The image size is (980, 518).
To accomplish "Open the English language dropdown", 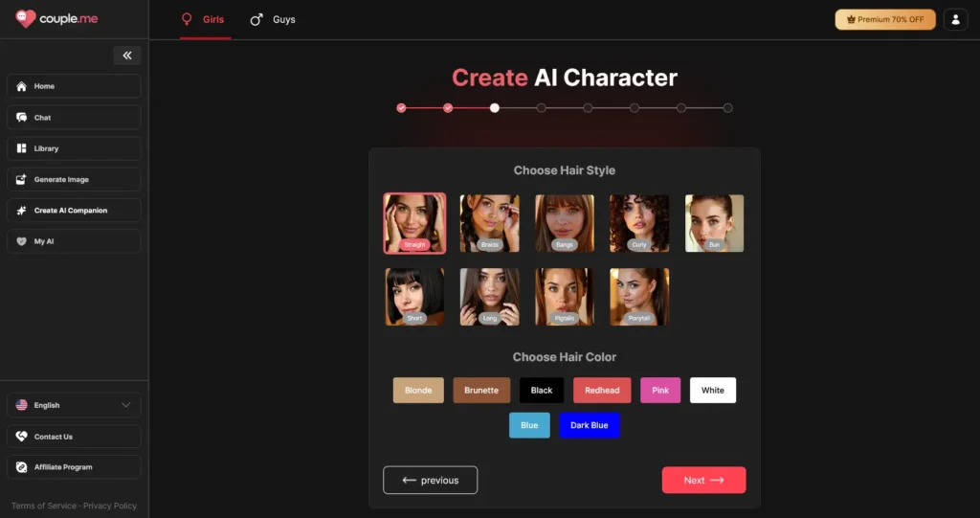I will click(74, 405).
